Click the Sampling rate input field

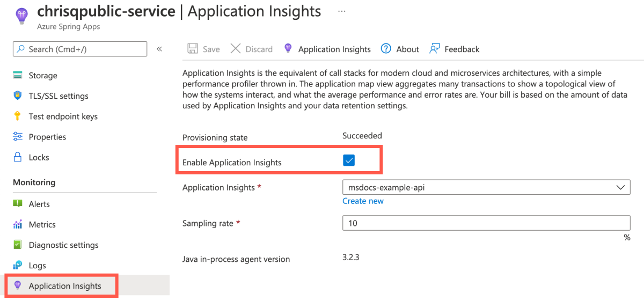pos(486,223)
